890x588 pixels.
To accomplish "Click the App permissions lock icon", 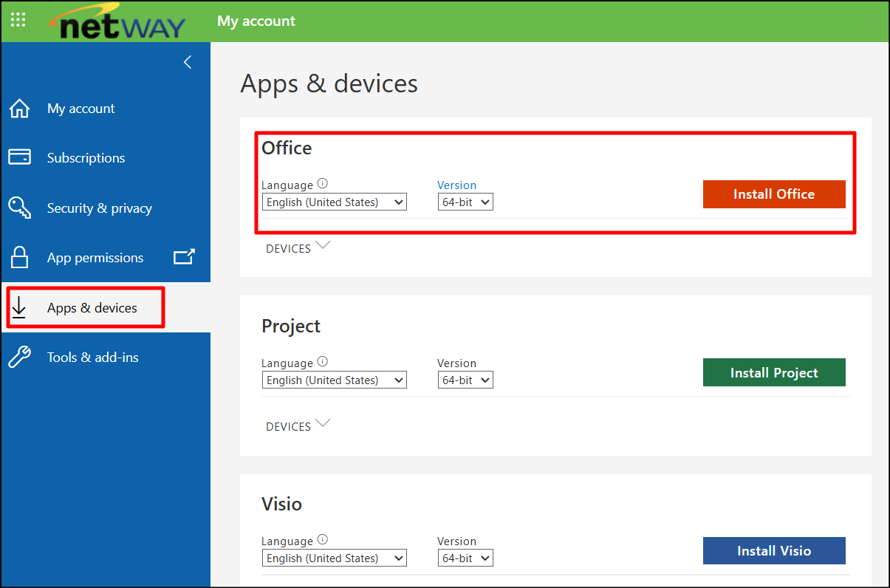I will click(19, 257).
